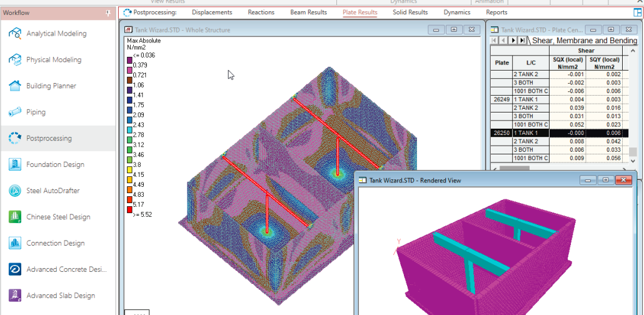Click the Workflow panel title
Image resolution: width=644 pixels, height=315 pixels.
16,13
